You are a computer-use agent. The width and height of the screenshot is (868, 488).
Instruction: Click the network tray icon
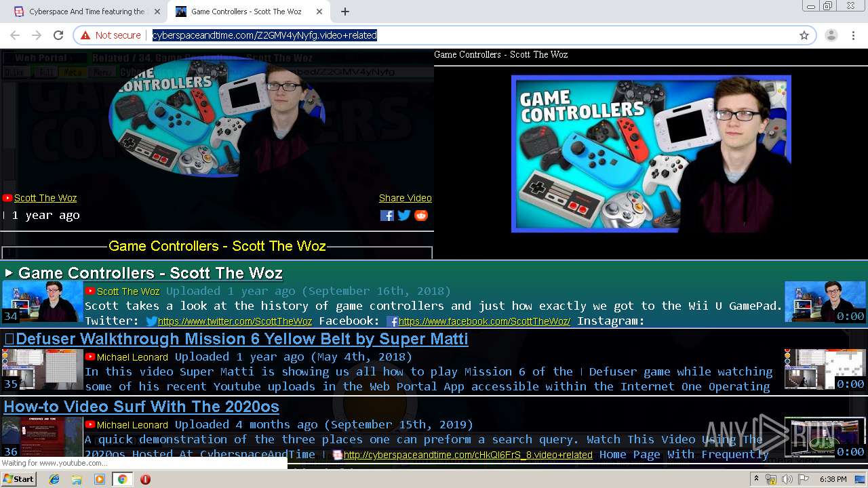771,479
